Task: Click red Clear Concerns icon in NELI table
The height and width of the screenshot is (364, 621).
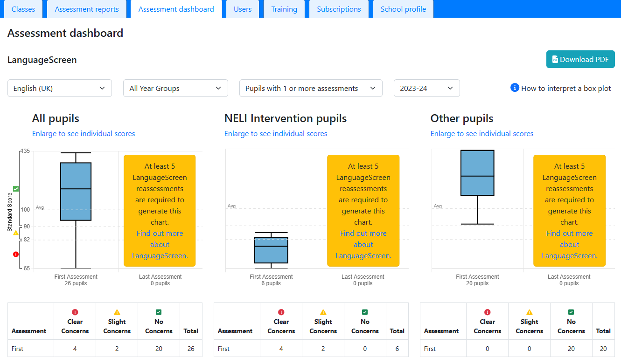Action: click(x=281, y=312)
